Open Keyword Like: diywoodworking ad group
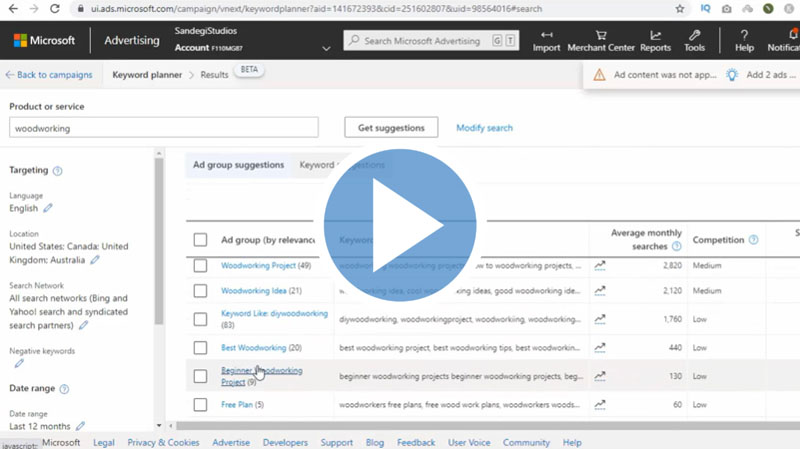Image resolution: width=800 pixels, height=449 pixels. 274,314
